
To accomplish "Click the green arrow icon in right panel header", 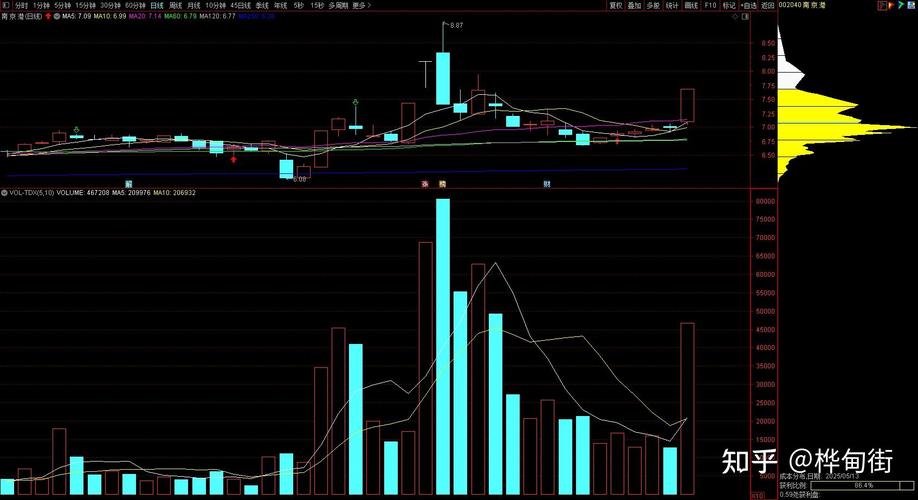I will coord(901,5).
